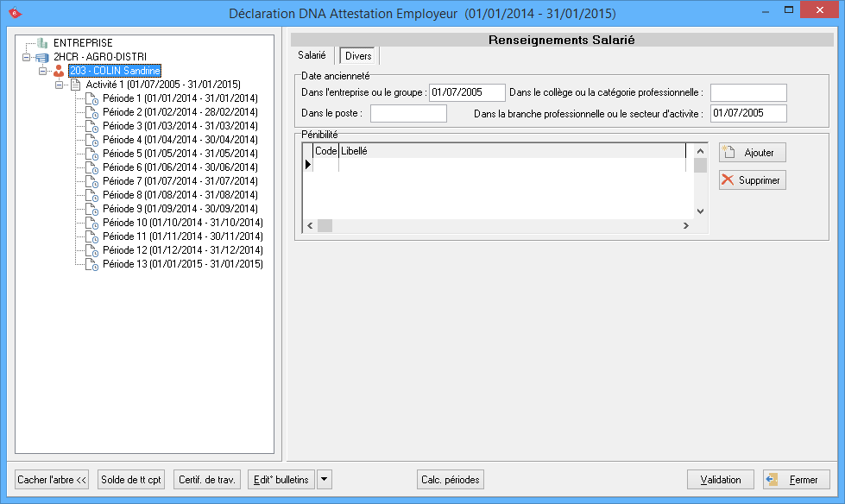Click the Période 7 document-clock icon
Viewport: 845px width, 504px height.
click(x=91, y=181)
